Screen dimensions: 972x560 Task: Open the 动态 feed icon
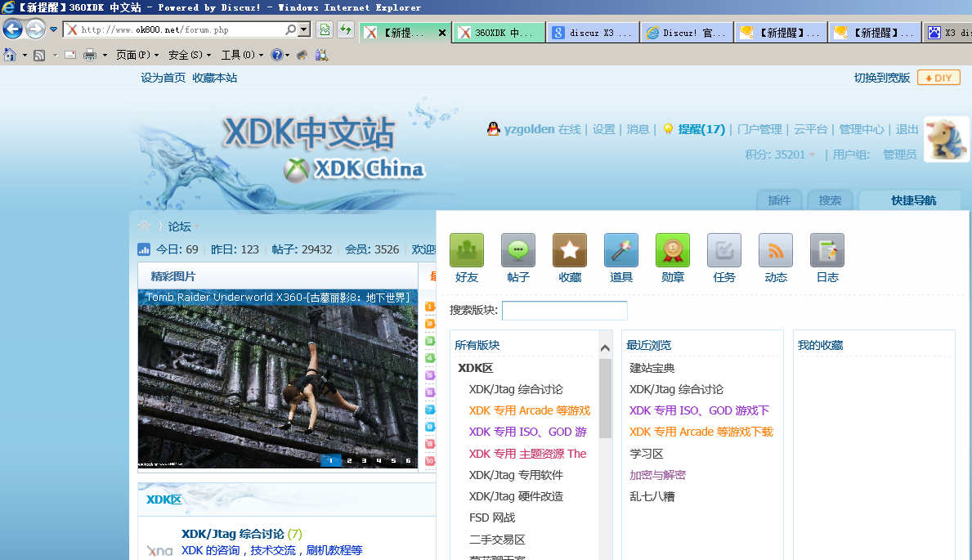click(775, 250)
